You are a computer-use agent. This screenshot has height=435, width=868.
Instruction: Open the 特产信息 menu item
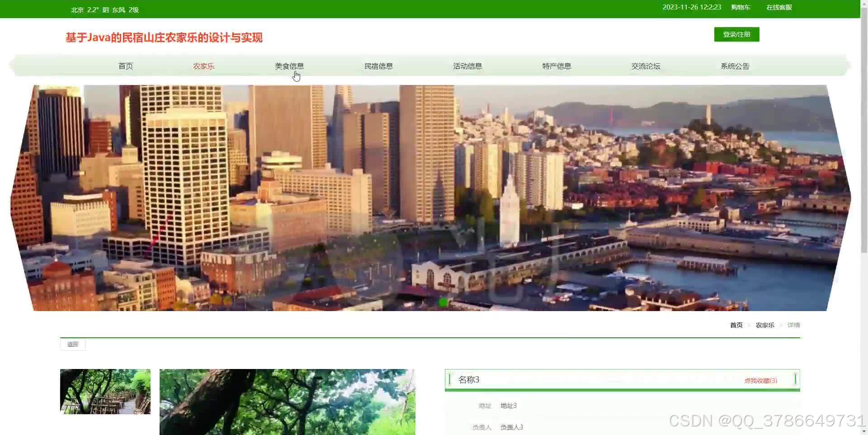point(557,66)
